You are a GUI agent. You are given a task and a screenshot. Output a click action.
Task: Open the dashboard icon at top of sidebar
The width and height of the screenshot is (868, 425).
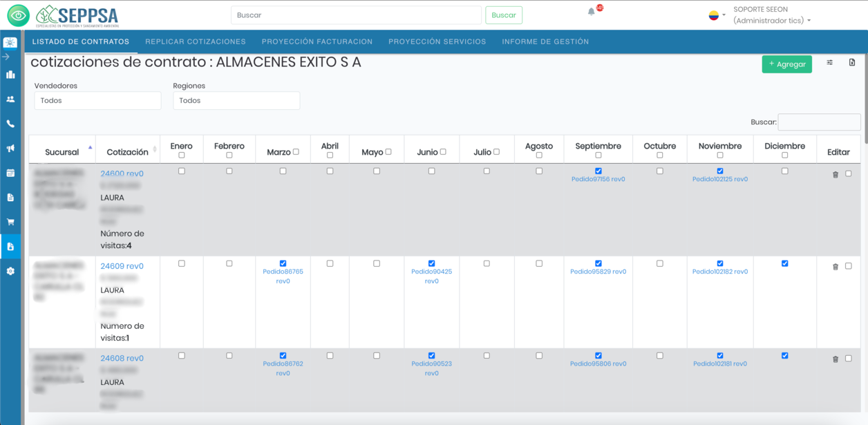coord(10,42)
